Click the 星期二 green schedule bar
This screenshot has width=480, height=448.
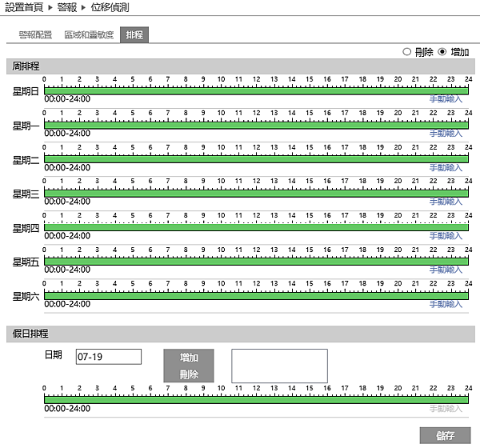(x=256, y=159)
